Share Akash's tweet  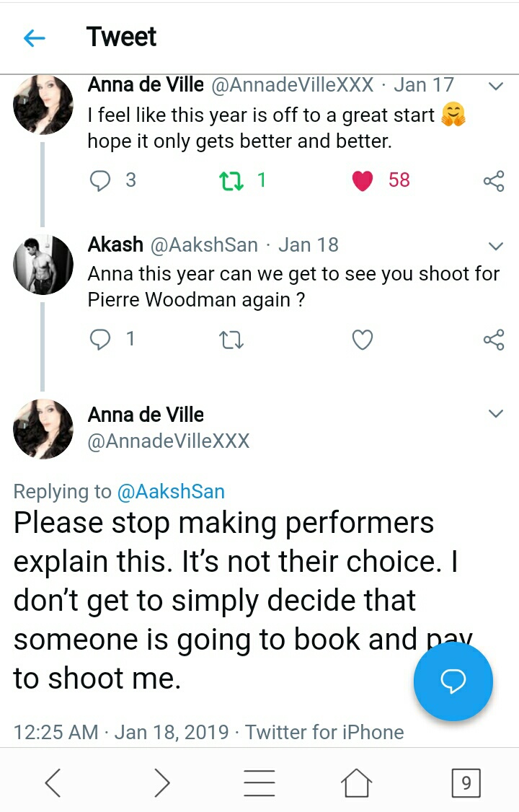(494, 340)
